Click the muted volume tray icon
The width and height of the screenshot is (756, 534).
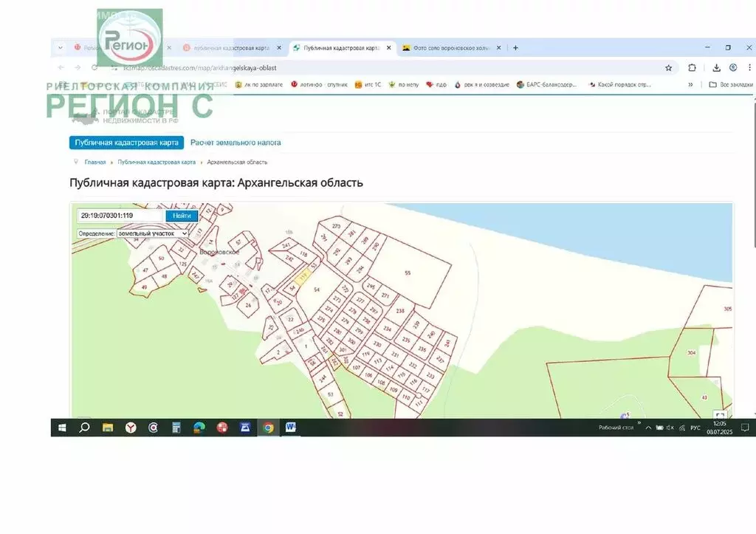(x=670, y=428)
